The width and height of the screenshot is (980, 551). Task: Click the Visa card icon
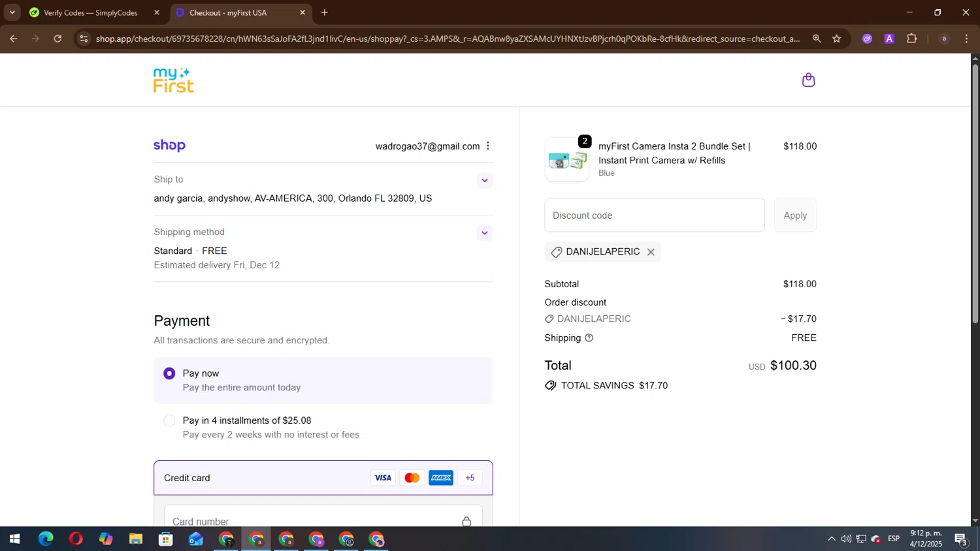click(383, 478)
